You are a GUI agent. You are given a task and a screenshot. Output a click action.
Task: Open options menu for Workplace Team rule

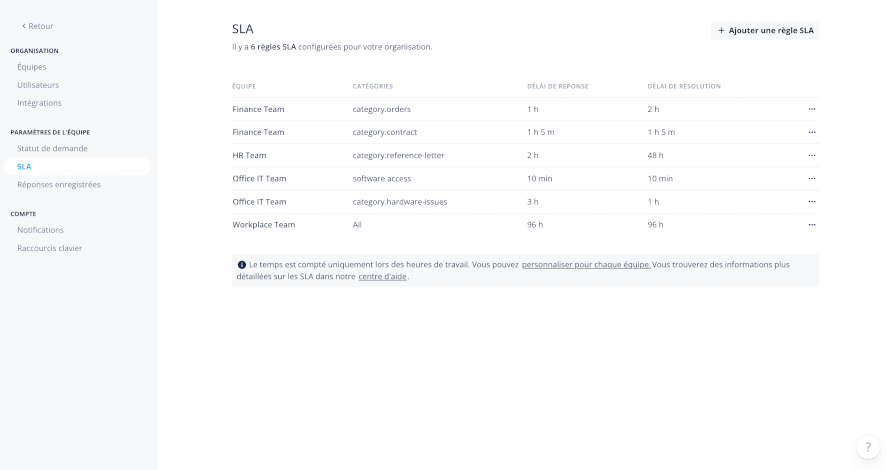[812, 225]
